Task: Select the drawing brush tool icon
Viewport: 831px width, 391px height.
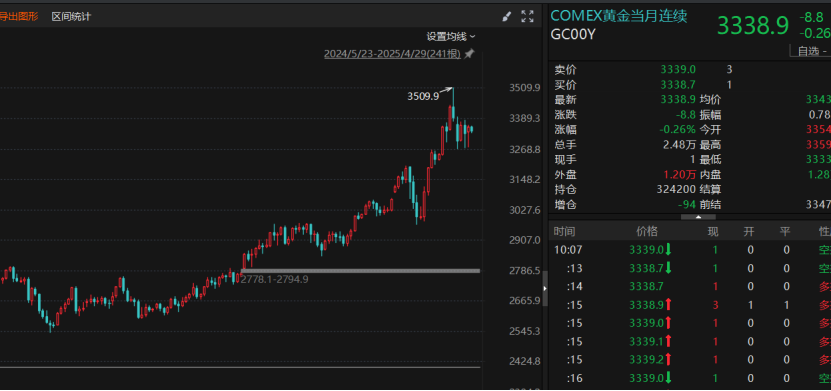Action: coord(507,16)
